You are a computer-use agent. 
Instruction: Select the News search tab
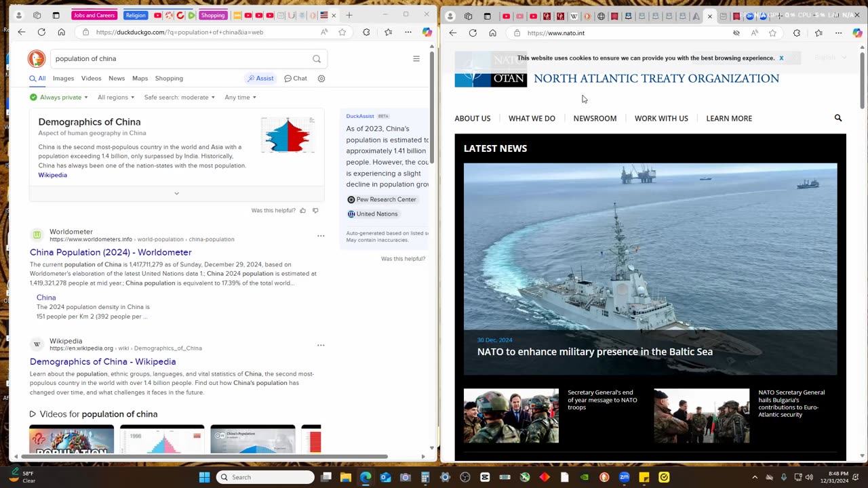pyautogui.click(x=117, y=79)
